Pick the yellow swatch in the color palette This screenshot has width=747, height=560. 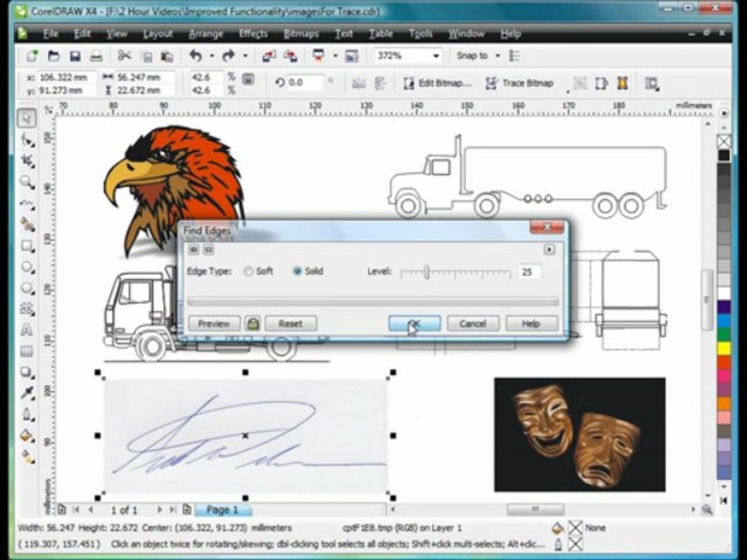[x=724, y=348]
